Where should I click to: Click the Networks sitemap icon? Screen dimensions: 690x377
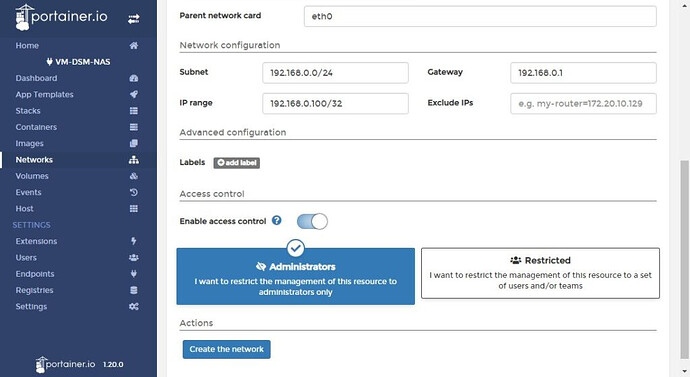pyautogui.click(x=134, y=160)
